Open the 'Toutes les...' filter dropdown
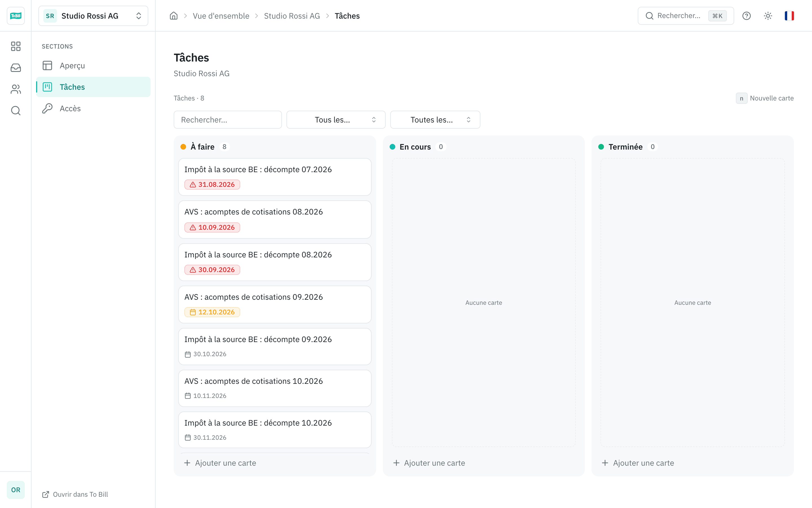812x508 pixels. click(435, 120)
